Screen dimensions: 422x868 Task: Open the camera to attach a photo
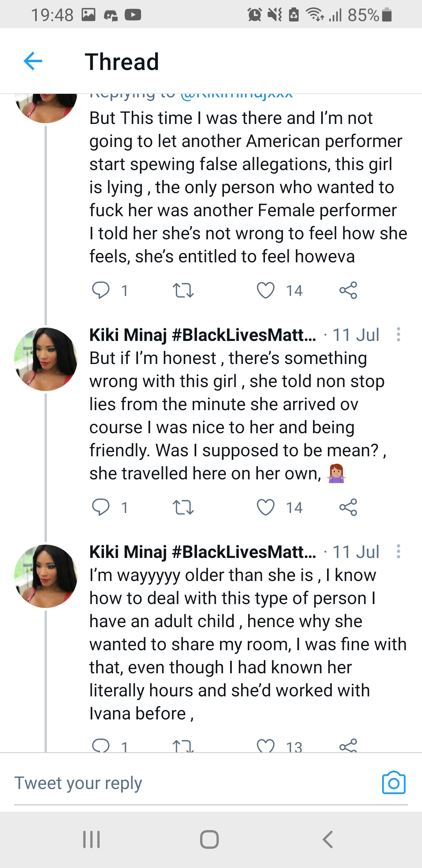click(393, 783)
